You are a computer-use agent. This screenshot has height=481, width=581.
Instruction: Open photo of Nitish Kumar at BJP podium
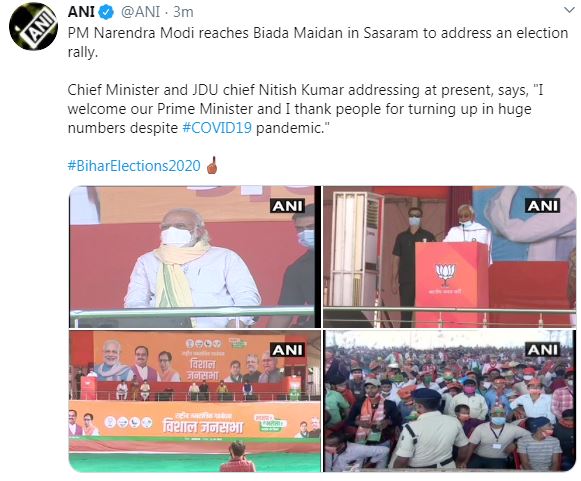click(x=449, y=257)
